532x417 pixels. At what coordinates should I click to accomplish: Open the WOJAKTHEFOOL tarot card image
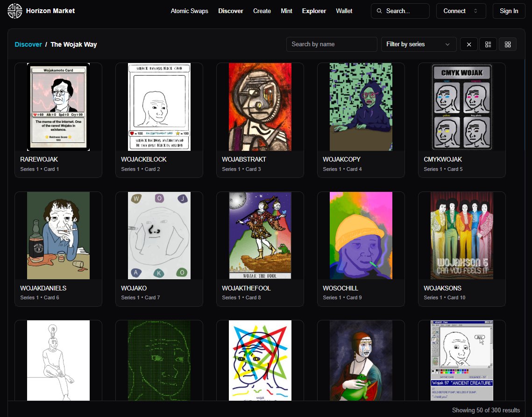pyautogui.click(x=260, y=235)
